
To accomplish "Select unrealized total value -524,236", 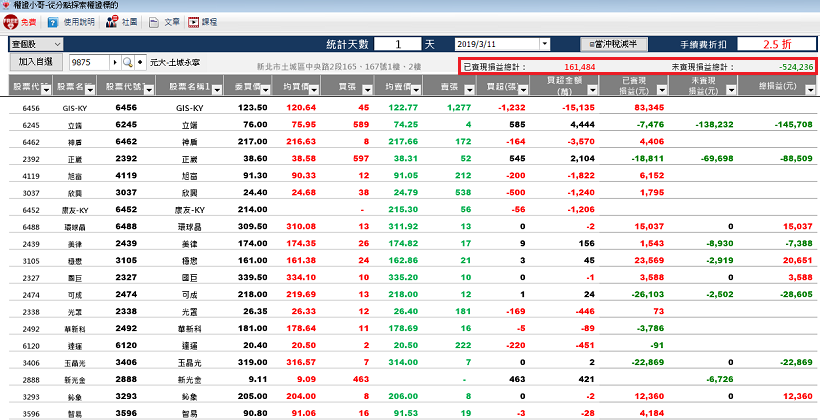I will point(795,67).
